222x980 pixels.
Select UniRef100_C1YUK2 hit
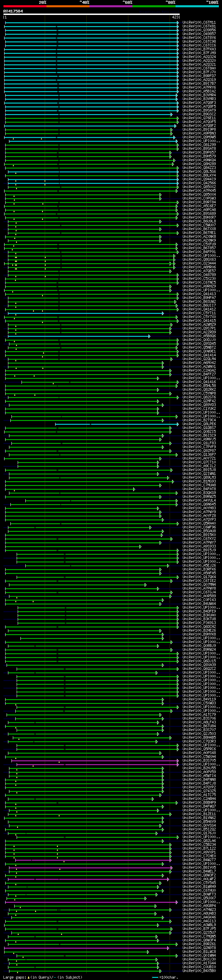coord(199,409)
